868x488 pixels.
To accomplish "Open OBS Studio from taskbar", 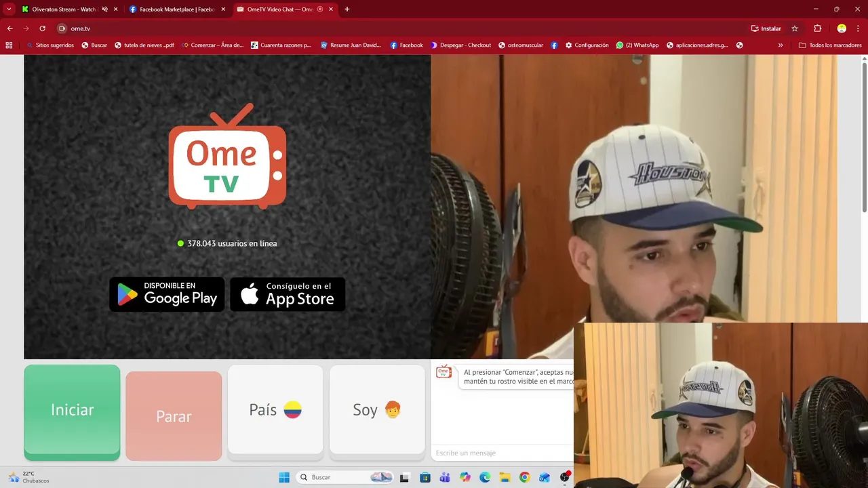I will click(x=565, y=477).
